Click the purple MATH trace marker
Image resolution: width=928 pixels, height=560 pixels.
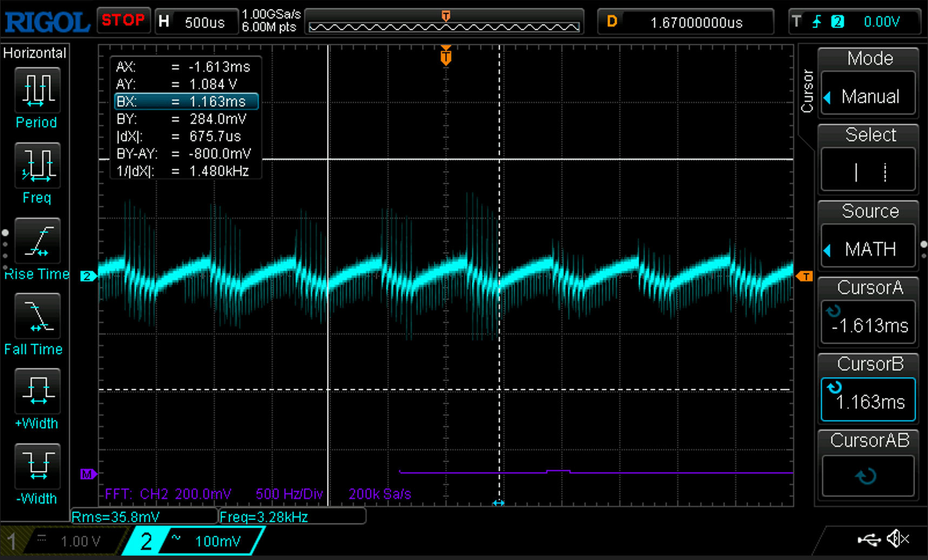[x=88, y=474]
